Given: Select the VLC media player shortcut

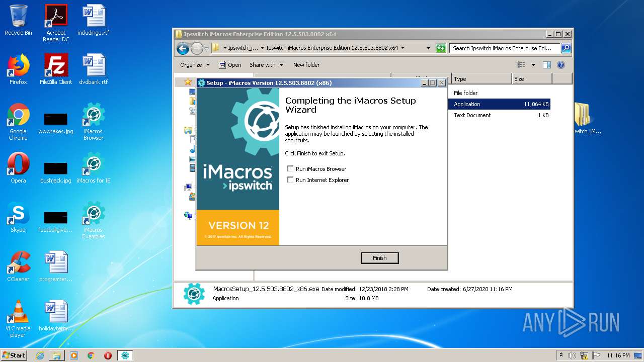Looking at the screenshot, I should click(x=18, y=319).
